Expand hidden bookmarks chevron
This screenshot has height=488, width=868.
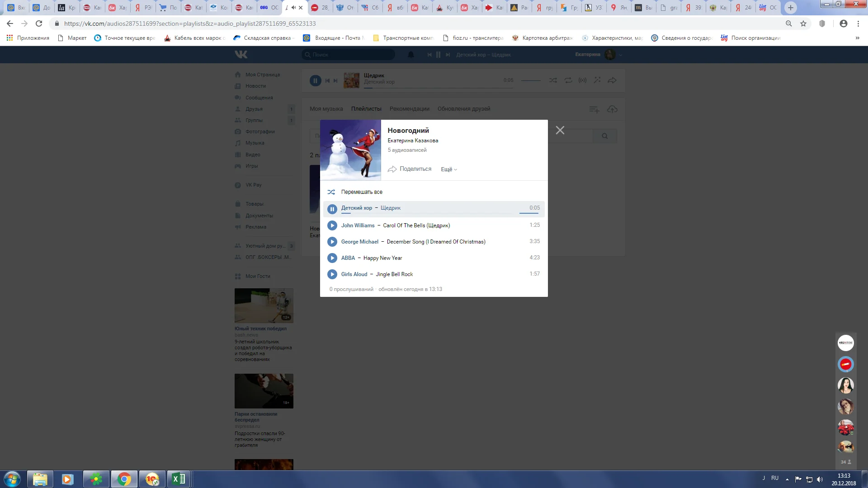pyautogui.click(x=857, y=38)
